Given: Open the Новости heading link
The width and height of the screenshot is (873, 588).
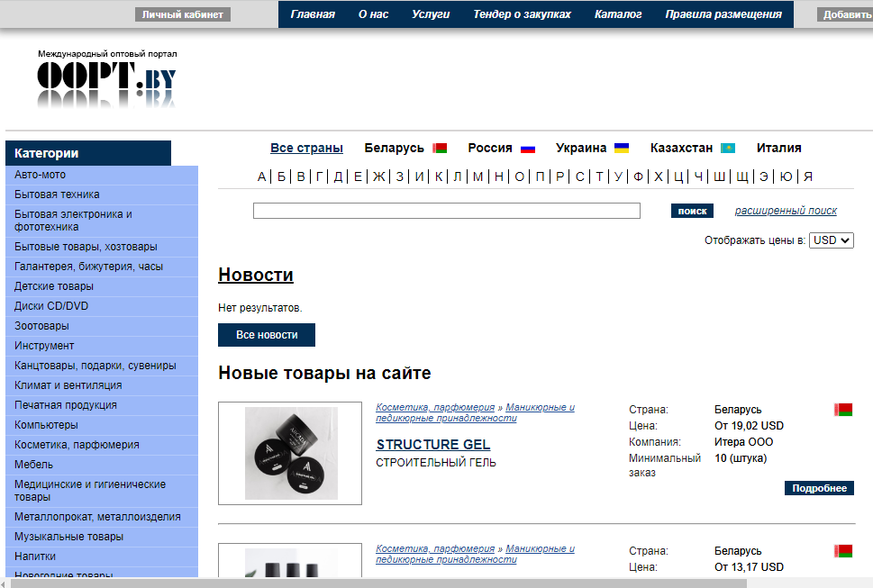Looking at the screenshot, I should pyautogui.click(x=256, y=275).
